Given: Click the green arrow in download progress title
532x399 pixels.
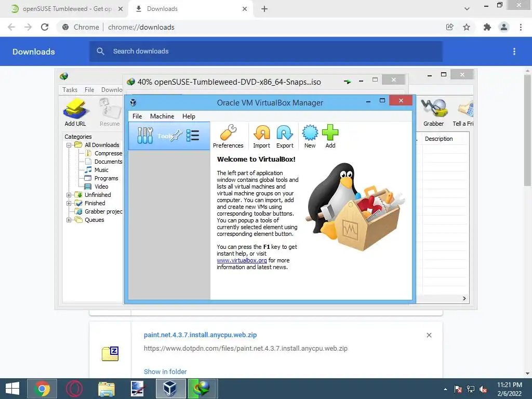Looking at the screenshot, I should [348, 82].
